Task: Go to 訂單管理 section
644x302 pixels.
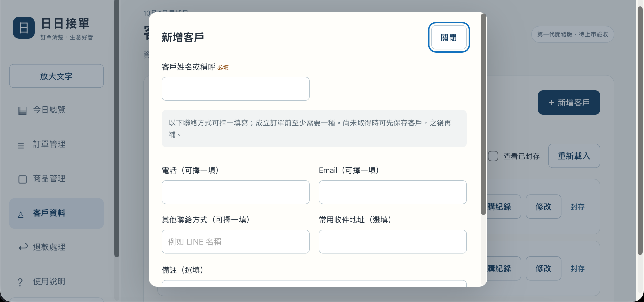Action: tap(56, 144)
